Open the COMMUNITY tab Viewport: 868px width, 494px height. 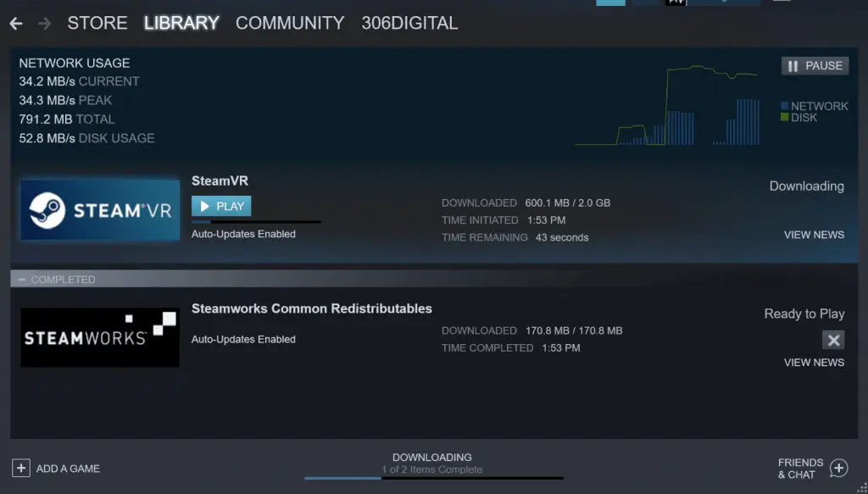290,23
